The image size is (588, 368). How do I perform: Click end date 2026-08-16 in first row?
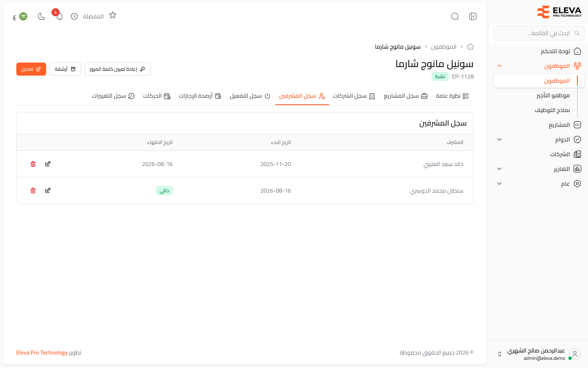(x=157, y=164)
